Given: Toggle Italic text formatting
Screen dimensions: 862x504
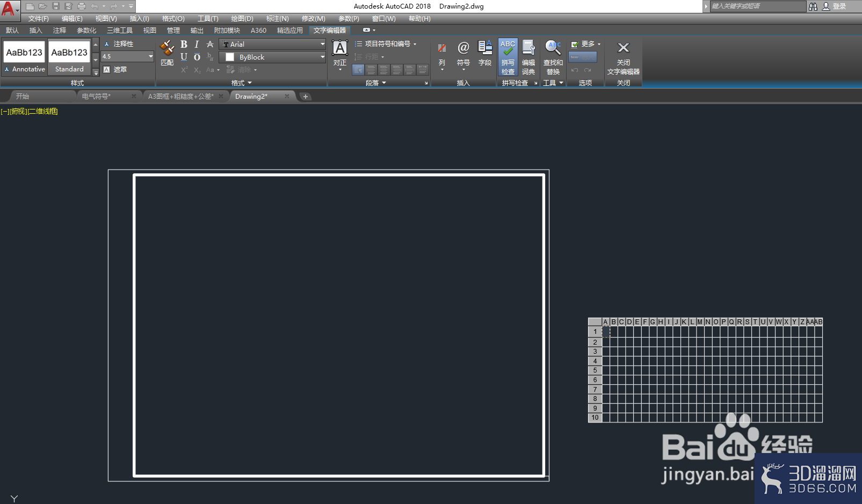Looking at the screenshot, I should (197, 44).
